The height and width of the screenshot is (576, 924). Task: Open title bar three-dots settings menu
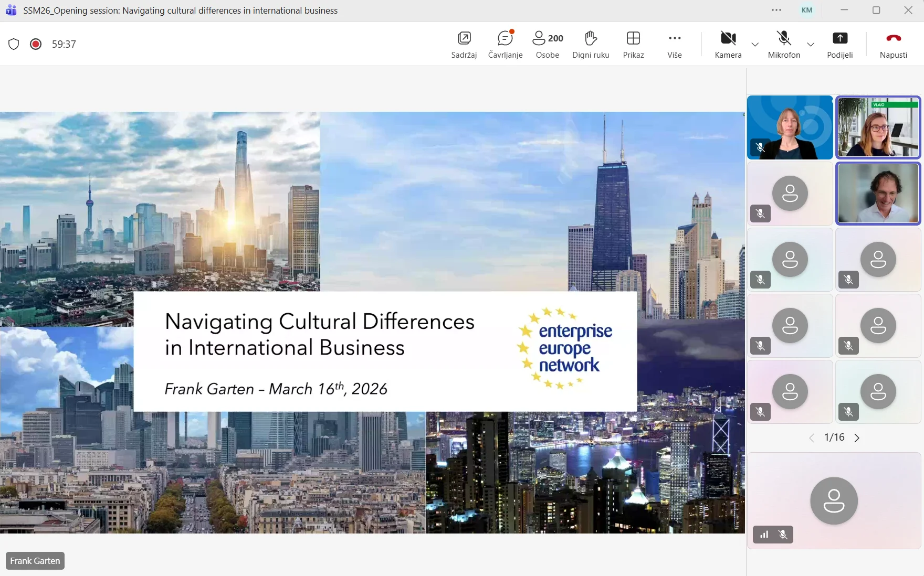(x=776, y=10)
